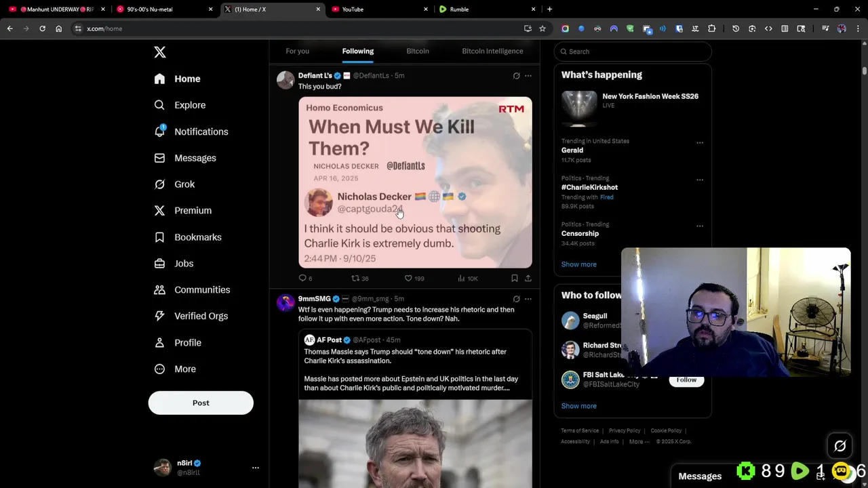Open the Fired trending link
This screenshot has height=488, width=868.
[x=606, y=197]
